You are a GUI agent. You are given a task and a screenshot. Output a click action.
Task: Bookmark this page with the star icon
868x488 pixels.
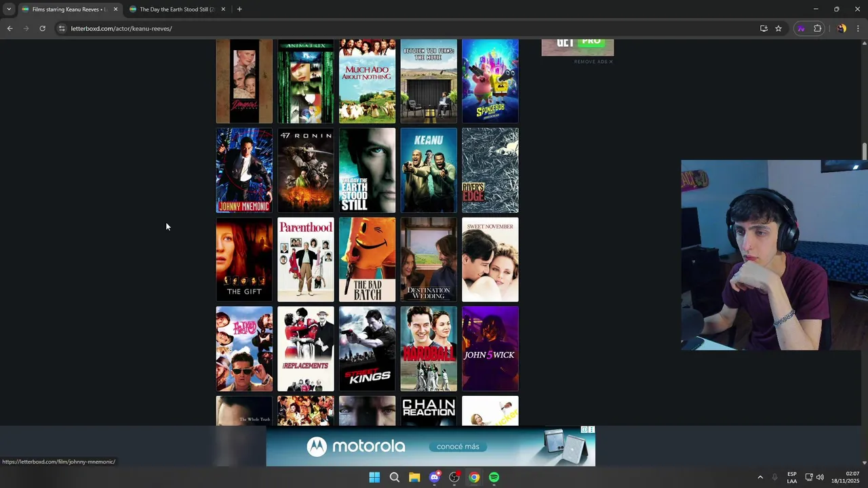(x=778, y=28)
